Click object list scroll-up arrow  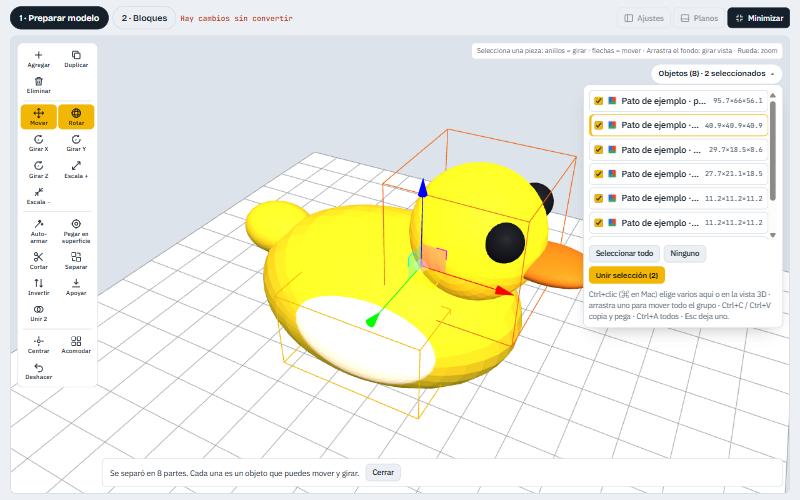click(772, 95)
